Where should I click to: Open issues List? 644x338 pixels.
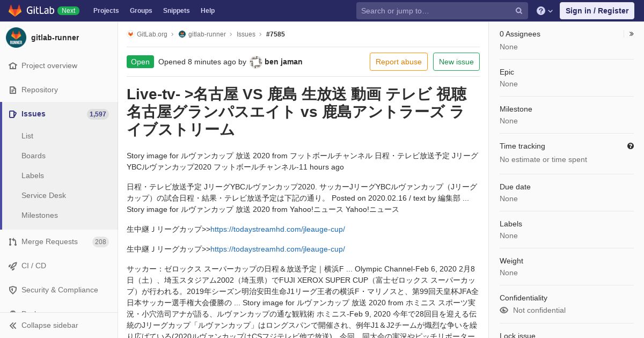(27, 136)
